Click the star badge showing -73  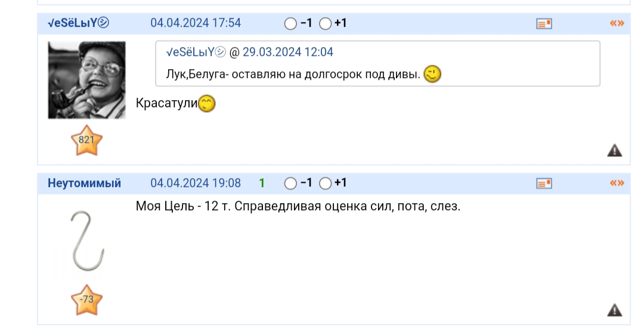click(x=86, y=300)
